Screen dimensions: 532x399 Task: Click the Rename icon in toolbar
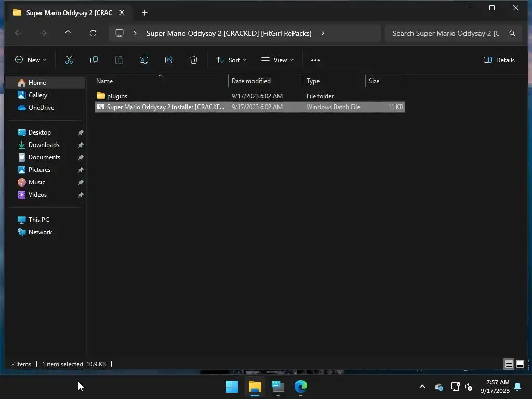point(144,60)
